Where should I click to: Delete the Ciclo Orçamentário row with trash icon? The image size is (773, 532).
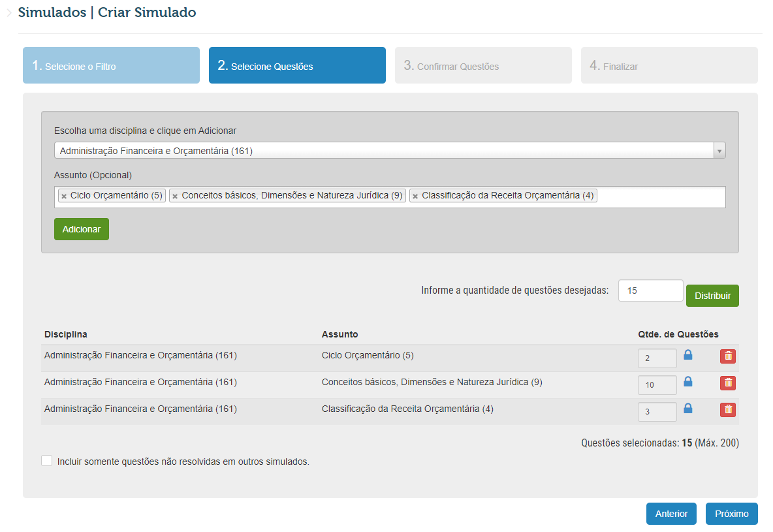[x=727, y=357]
